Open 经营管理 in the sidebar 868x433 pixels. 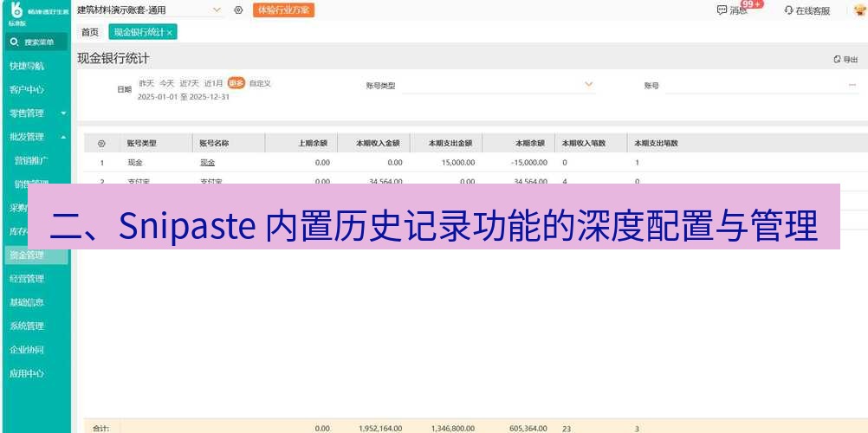[27, 279]
